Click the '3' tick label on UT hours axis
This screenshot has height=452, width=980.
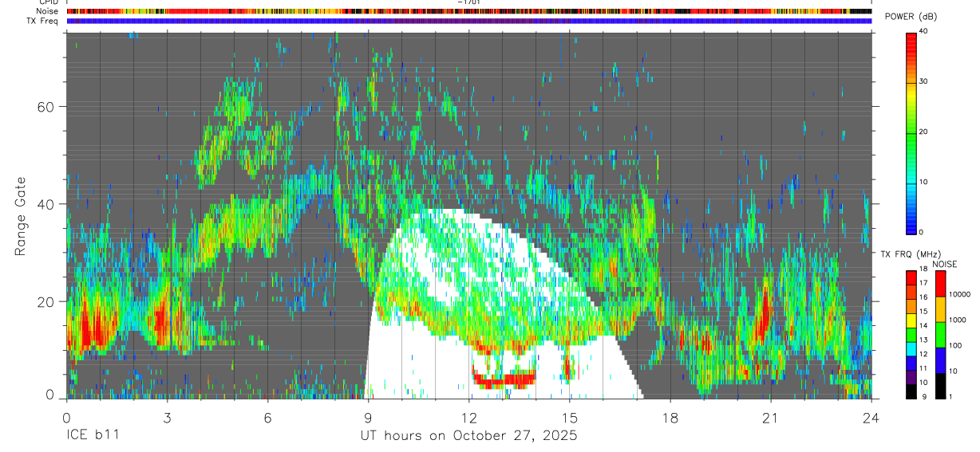167,418
